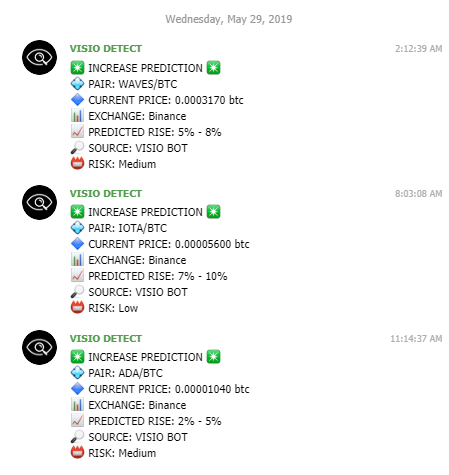Screen dimensions: 449x475
Task: Click the left green sparkle emoji in the WAVES message's INCREASE PREDICTION line
Action: [77, 68]
